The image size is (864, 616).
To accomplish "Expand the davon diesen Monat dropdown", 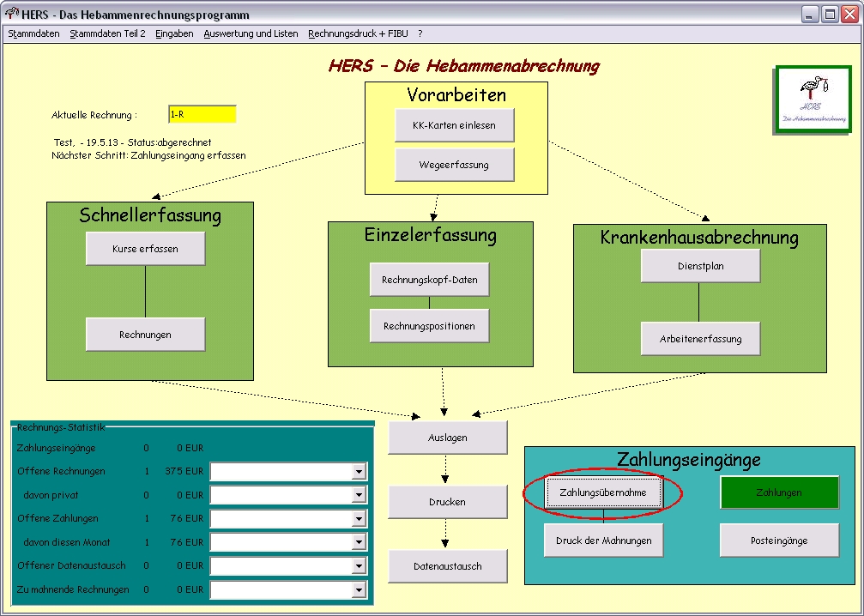I will [359, 542].
